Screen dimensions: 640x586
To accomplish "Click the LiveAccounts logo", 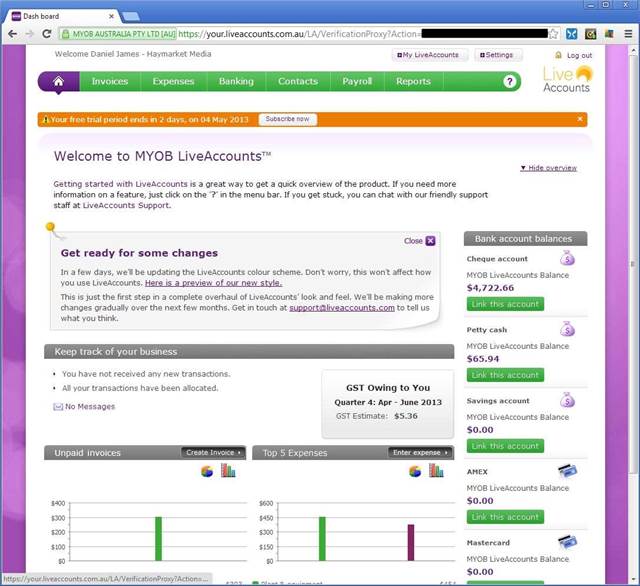I will (567, 79).
